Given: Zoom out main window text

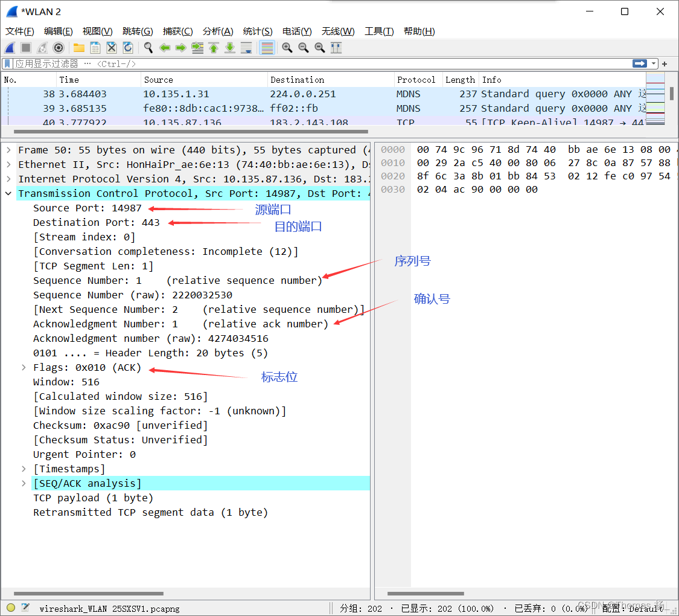Looking at the screenshot, I should tap(303, 48).
